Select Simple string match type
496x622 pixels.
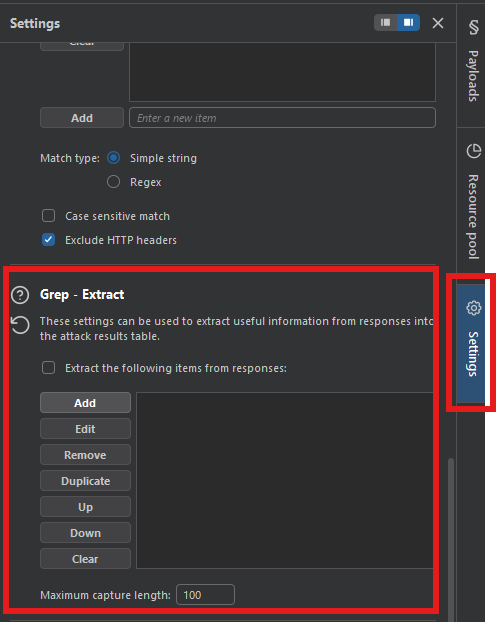point(113,158)
